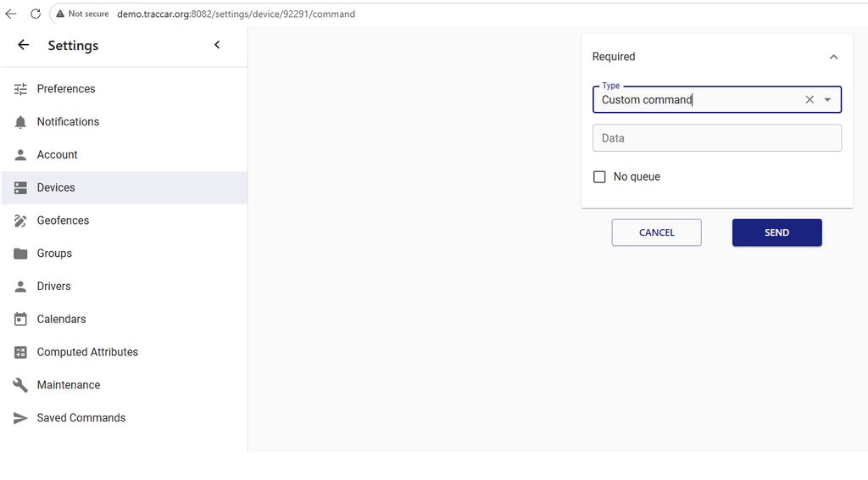Click the SEND button
Screen dimensions: 868x480
tap(776, 232)
